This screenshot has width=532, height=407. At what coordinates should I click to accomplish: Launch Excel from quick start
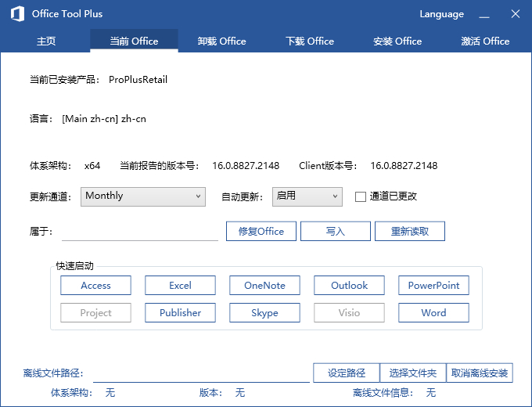click(180, 285)
